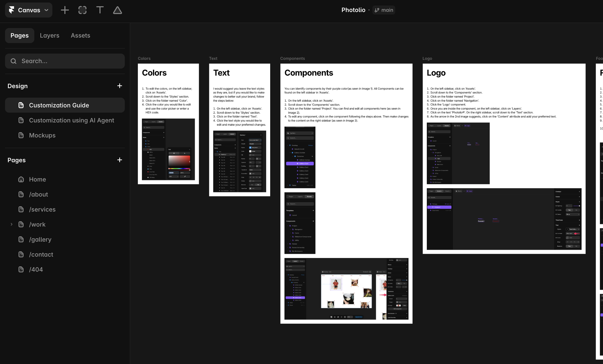Click the Design section header

(18, 86)
